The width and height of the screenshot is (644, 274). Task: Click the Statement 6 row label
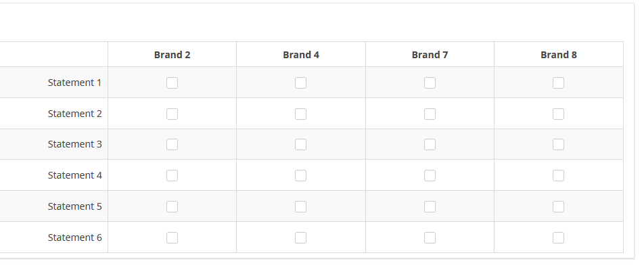pyautogui.click(x=74, y=237)
